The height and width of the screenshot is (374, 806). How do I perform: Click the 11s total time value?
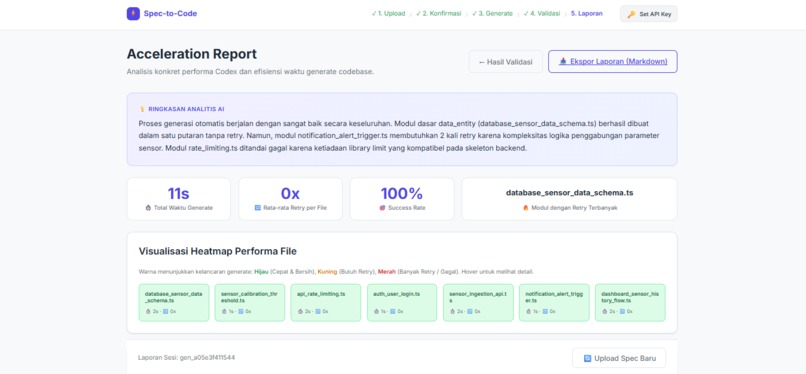pos(178,194)
